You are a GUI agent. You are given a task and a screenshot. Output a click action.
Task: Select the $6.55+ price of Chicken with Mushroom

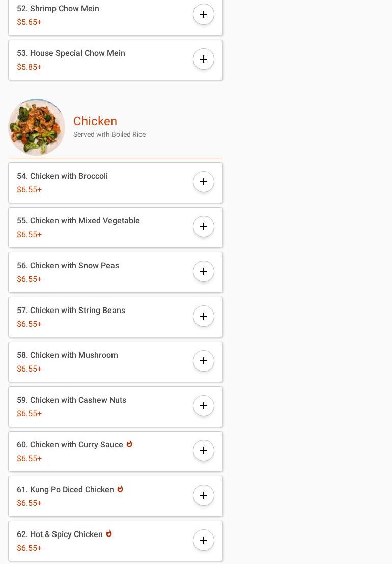tap(29, 369)
